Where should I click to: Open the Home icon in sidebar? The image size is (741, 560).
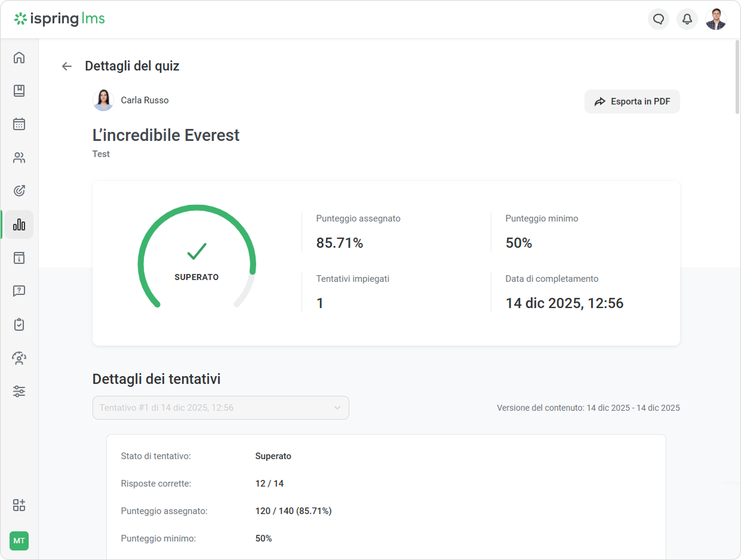click(x=19, y=58)
